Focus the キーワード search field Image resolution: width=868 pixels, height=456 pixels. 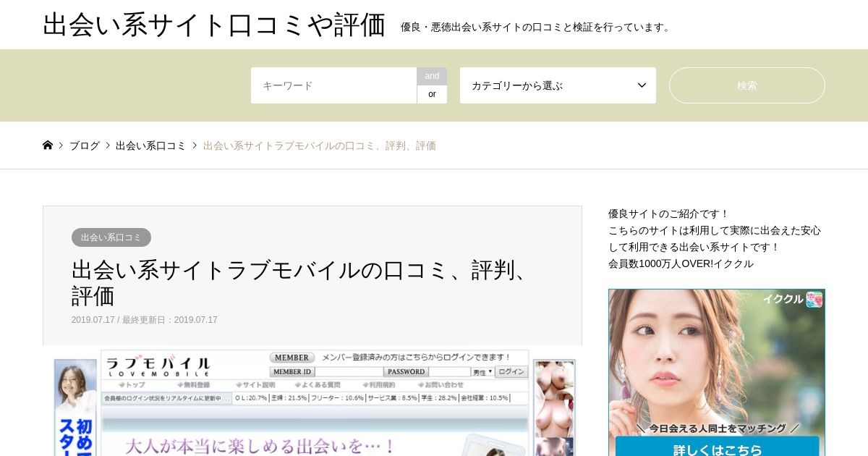(333, 85)
